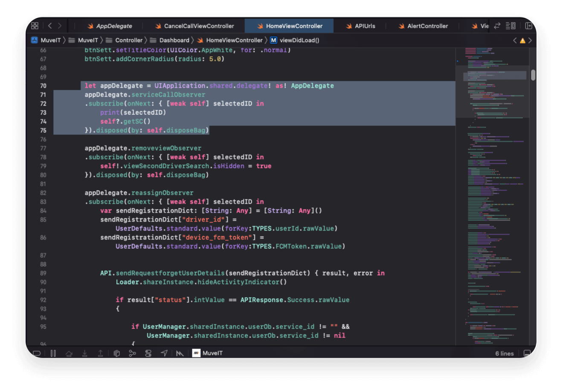Open the related items grid menu
Screen dimensions: 563x392
35,26
